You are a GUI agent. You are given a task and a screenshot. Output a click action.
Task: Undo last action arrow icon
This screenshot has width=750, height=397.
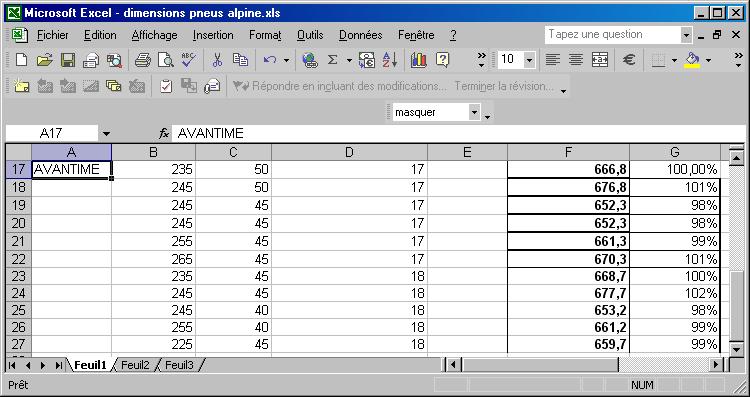[270, 60]
